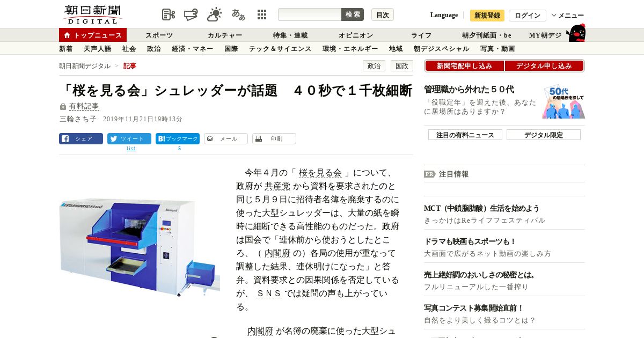644x338 pixels.
Task: Open the 桜を見る会 keyword link in article
Action: tap(320, 173)
